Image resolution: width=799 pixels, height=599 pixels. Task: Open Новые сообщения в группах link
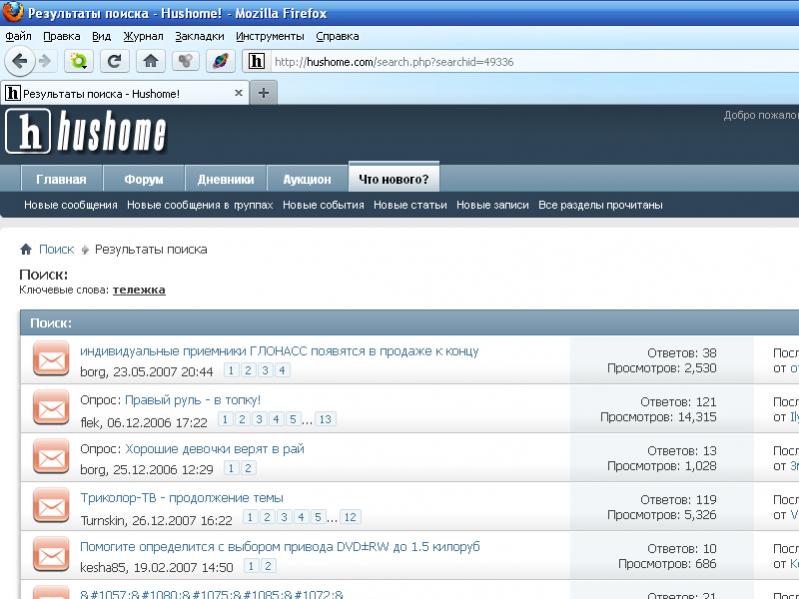[200, 205]
